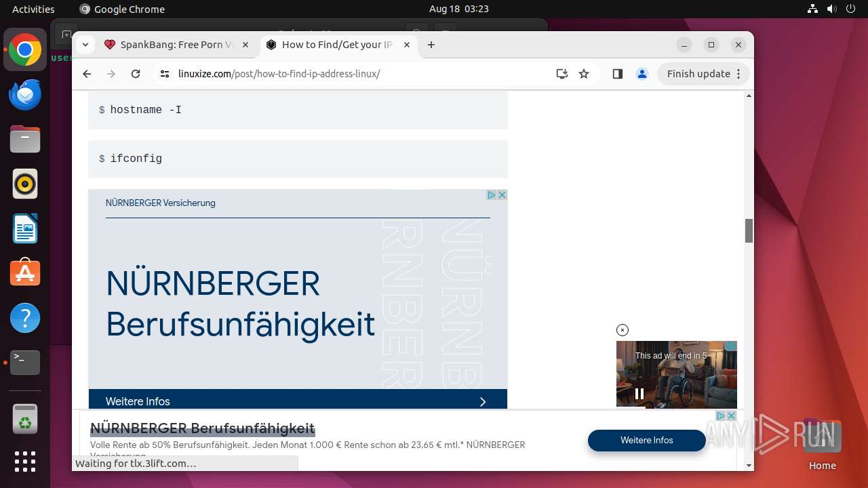Close the How to Find/Get your IP tab
This screenshot has width=868, height=488.
[407, 45]
